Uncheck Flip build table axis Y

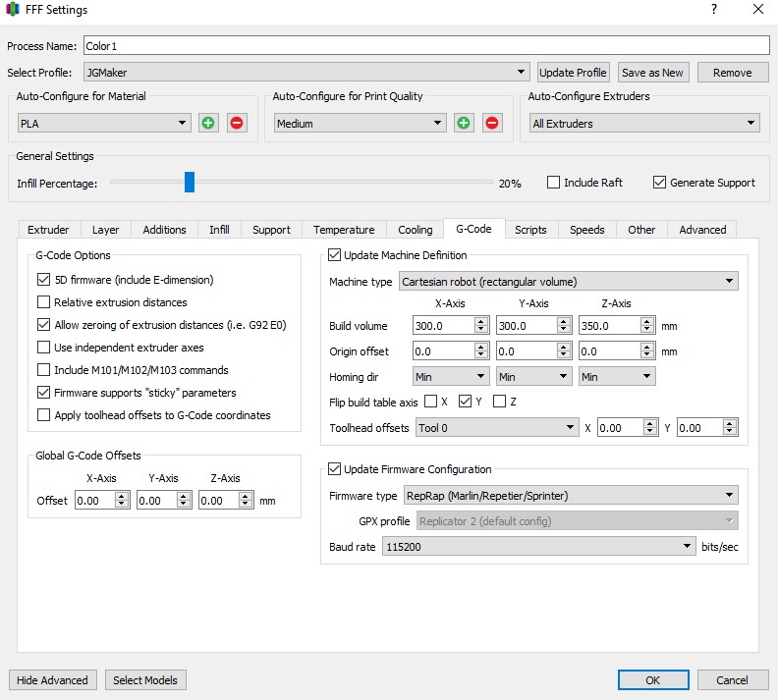465,402
